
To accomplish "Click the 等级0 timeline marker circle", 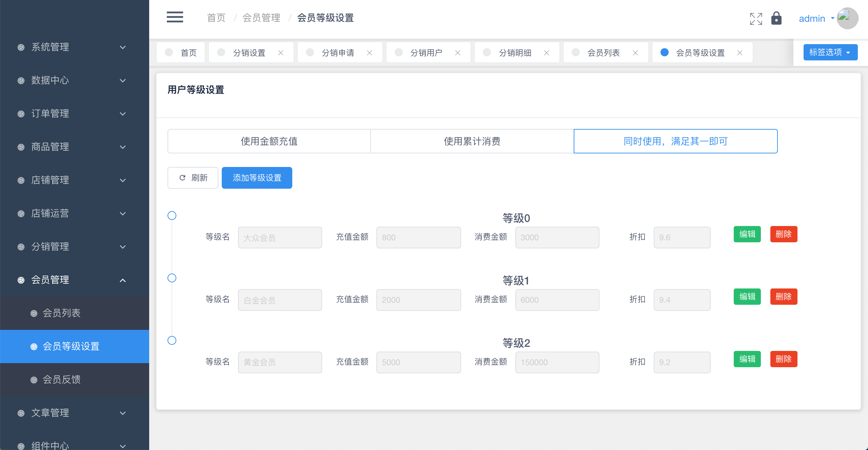I will pos(172,215).
